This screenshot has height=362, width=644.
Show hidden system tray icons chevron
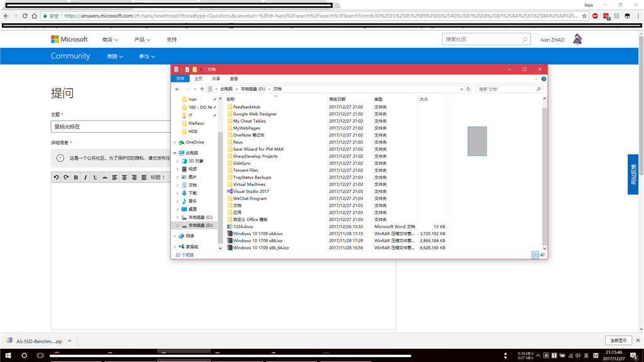point(538,356)
